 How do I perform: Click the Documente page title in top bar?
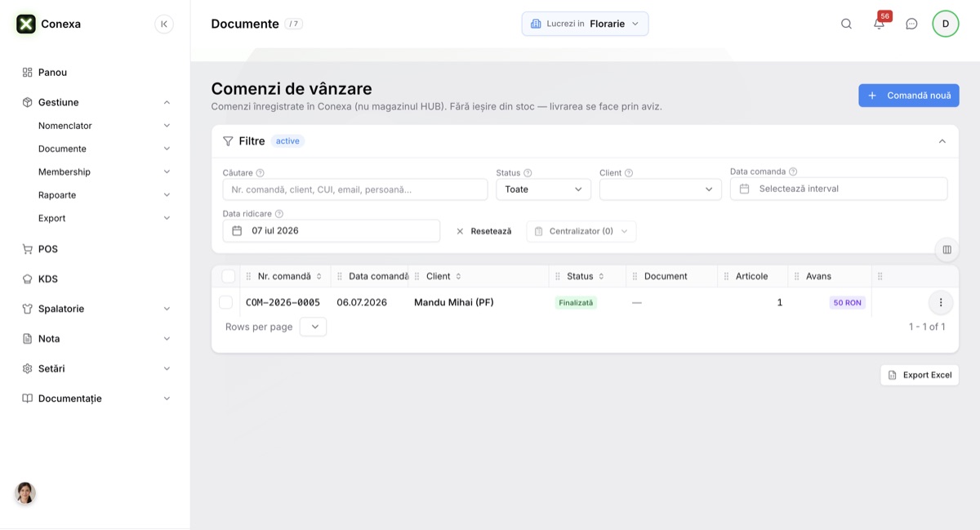245,24
